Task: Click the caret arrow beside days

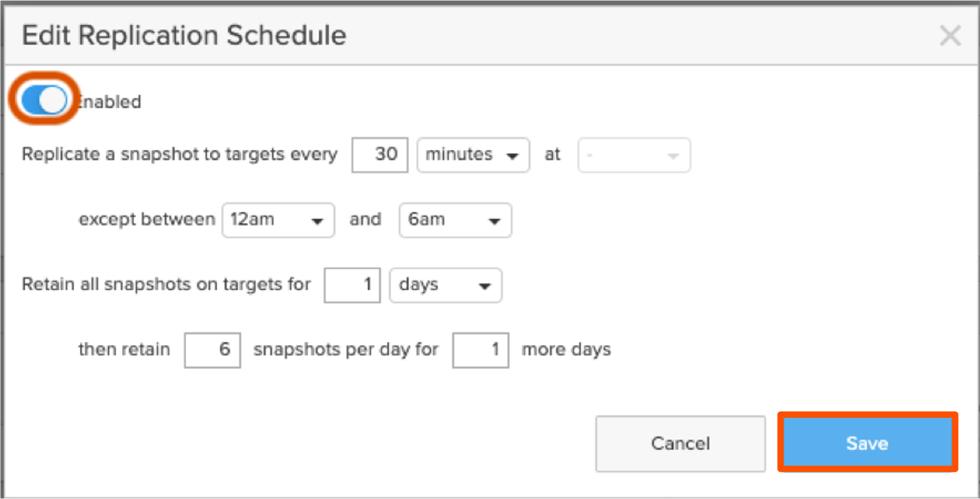Action: click(484, 287)
